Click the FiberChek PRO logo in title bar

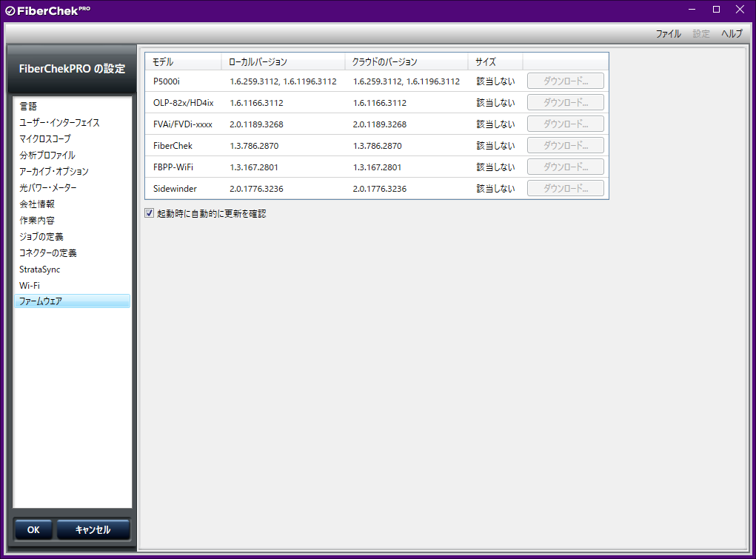47,10
